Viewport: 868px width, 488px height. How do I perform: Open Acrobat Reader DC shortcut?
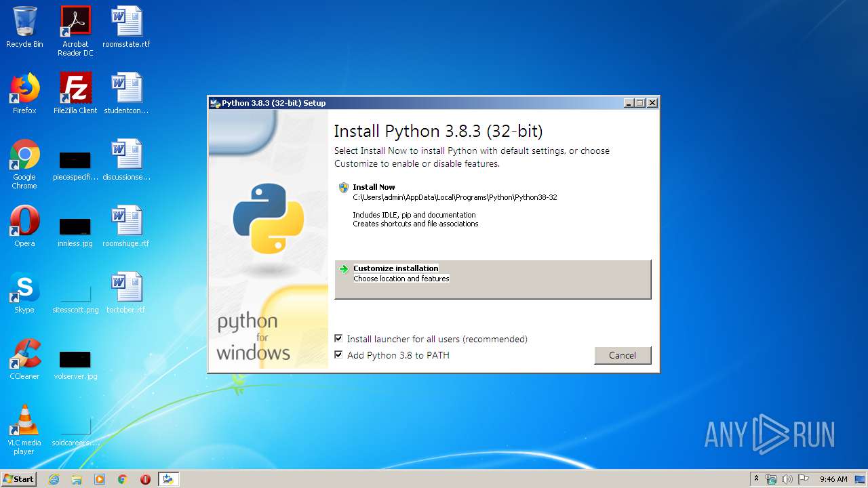click(x=75, y=31)
